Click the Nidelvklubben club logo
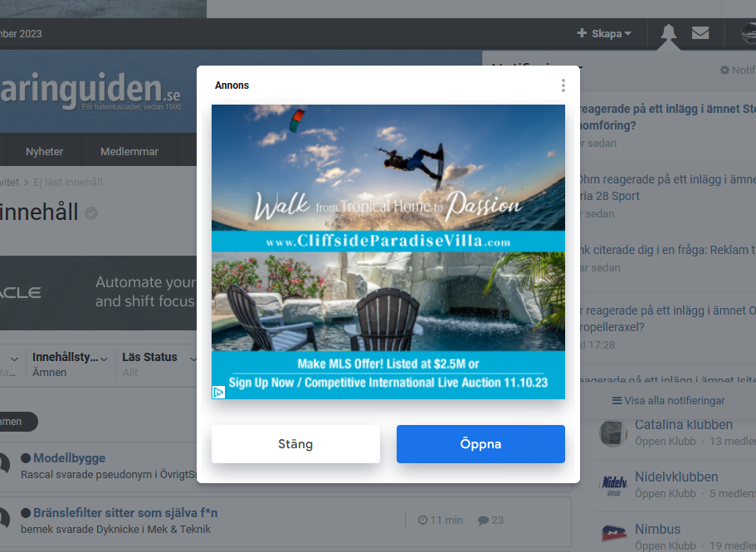 614,485
